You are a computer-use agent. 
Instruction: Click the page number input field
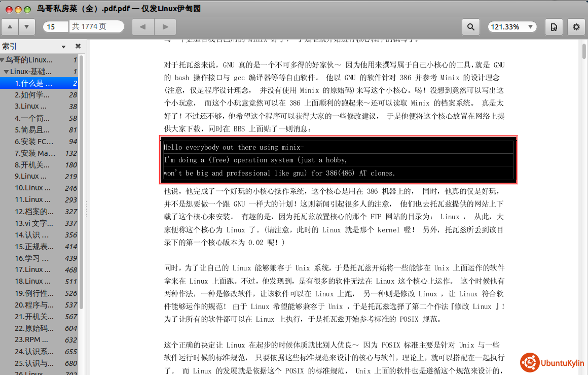[56, 27]
